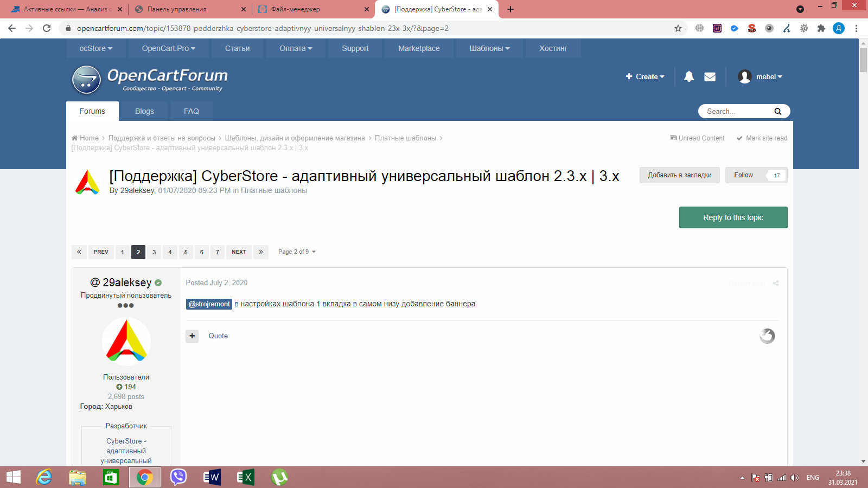Click the reaction icon on the post
The width and height of the screenshot is (868, 488).
point(767,336)
